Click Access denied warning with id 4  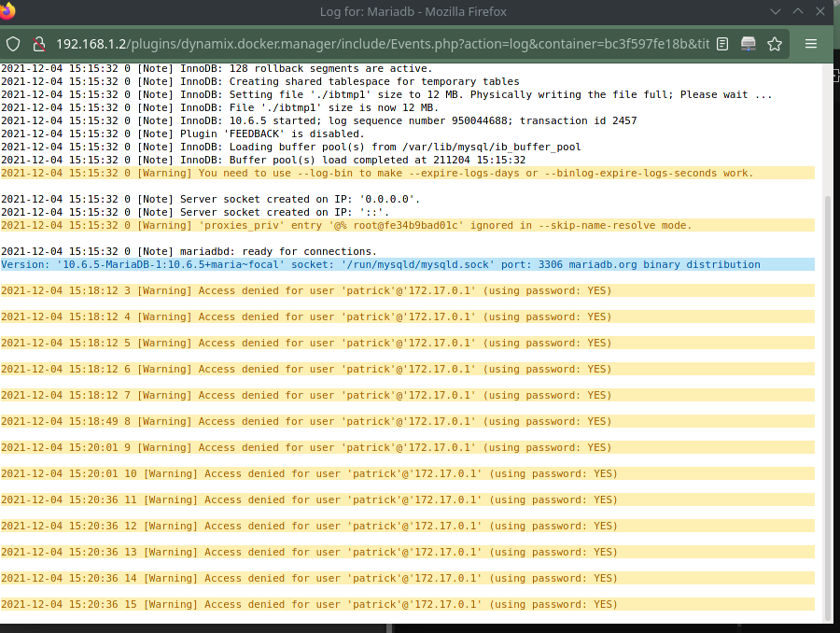click(x=407, y=316)
